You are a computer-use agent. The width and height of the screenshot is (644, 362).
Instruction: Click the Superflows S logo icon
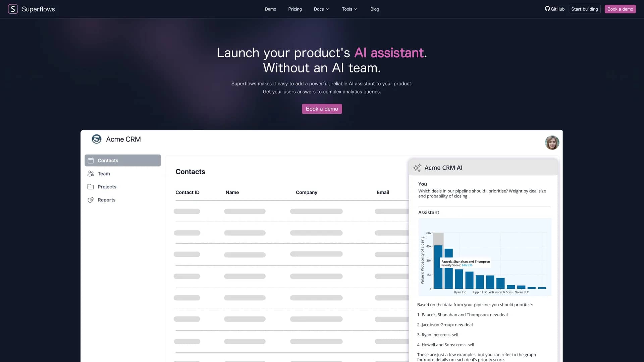click(13, 9)
